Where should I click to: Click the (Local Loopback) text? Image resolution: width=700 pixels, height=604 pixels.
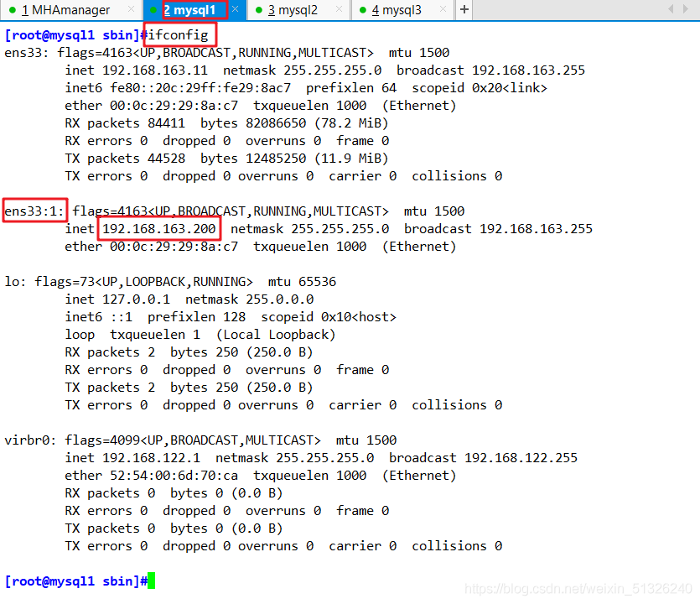click(x=276, y=335)
